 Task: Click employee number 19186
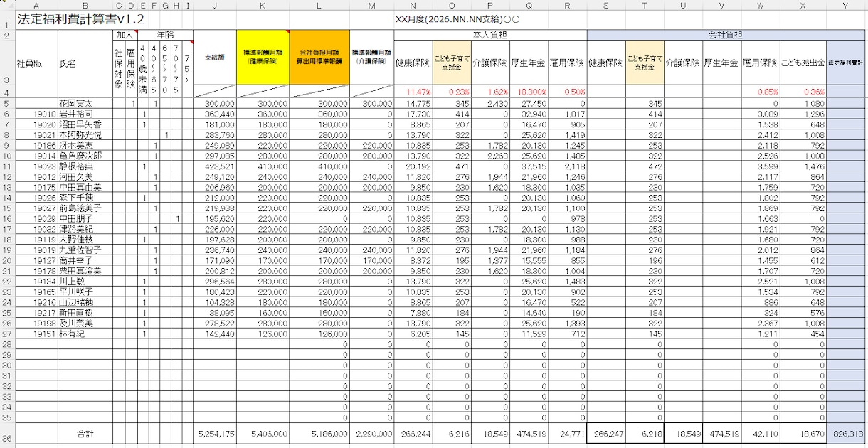point(36,145)
